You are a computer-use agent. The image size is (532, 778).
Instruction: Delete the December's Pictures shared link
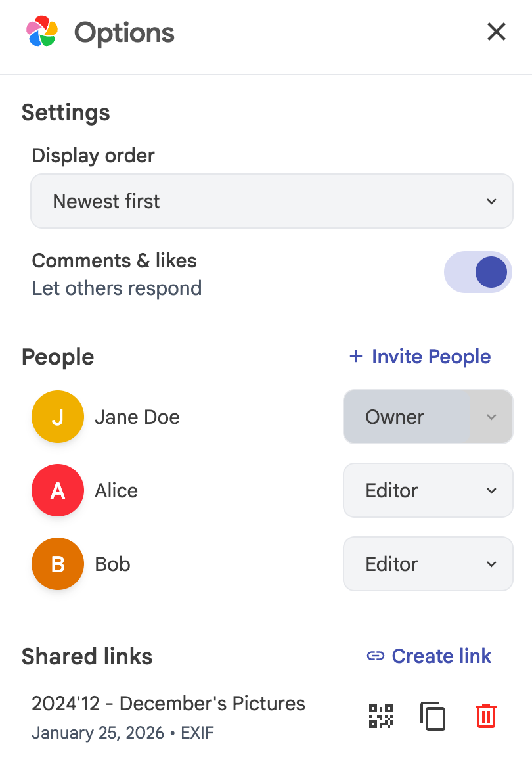coord(485,716)
